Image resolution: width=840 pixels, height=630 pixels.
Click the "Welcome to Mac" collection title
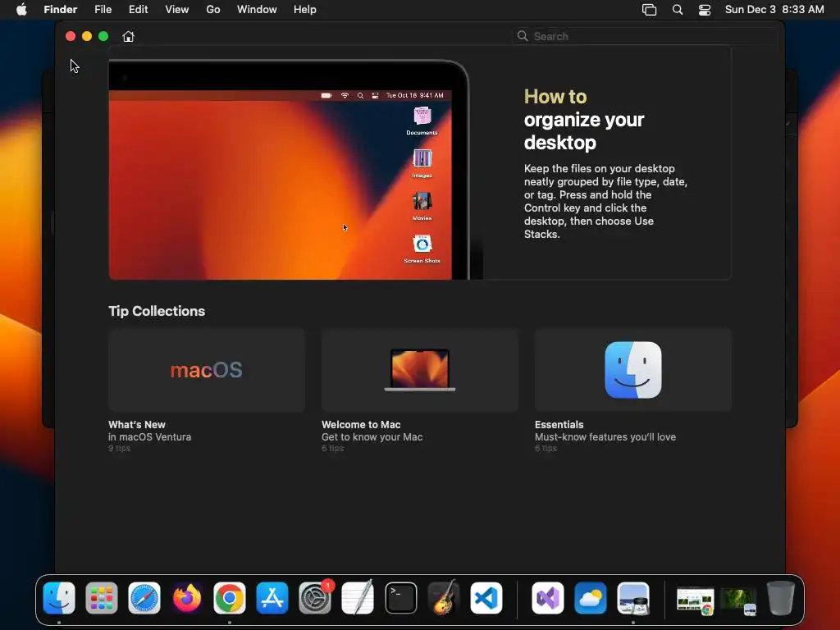point(361,424)
